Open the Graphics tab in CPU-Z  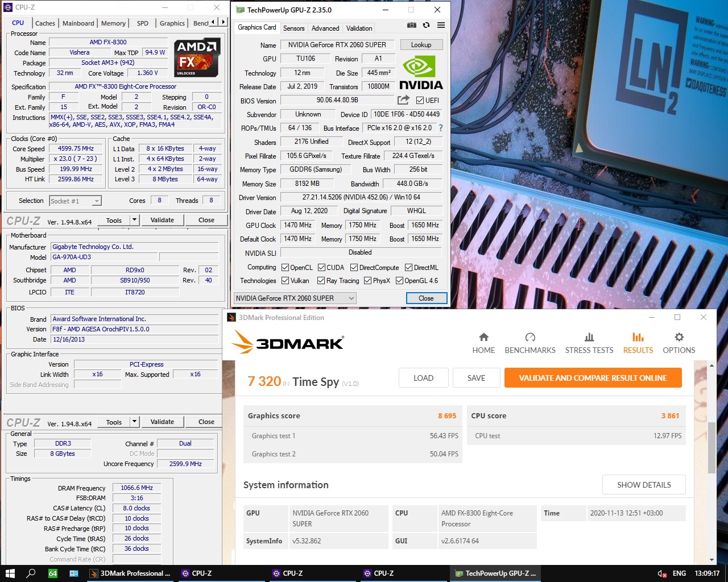tap(172, 23)
